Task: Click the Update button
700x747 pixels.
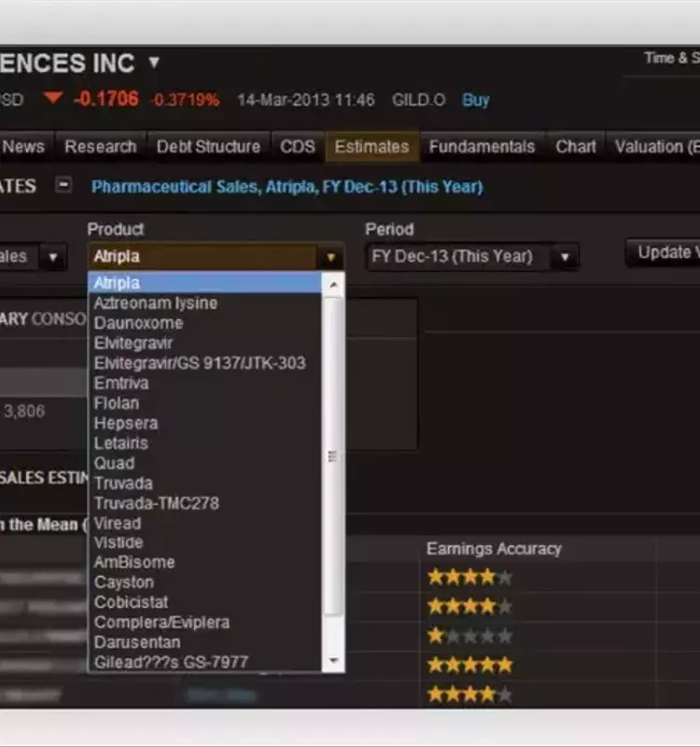Action: point(664,253)
